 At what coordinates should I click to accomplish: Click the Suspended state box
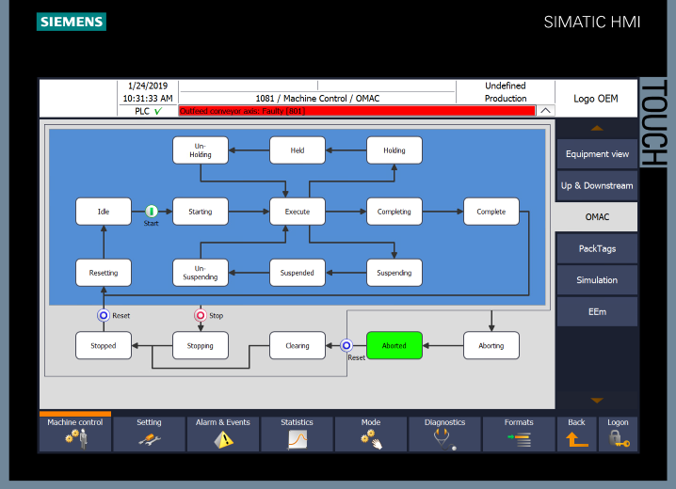pos(297,273)
